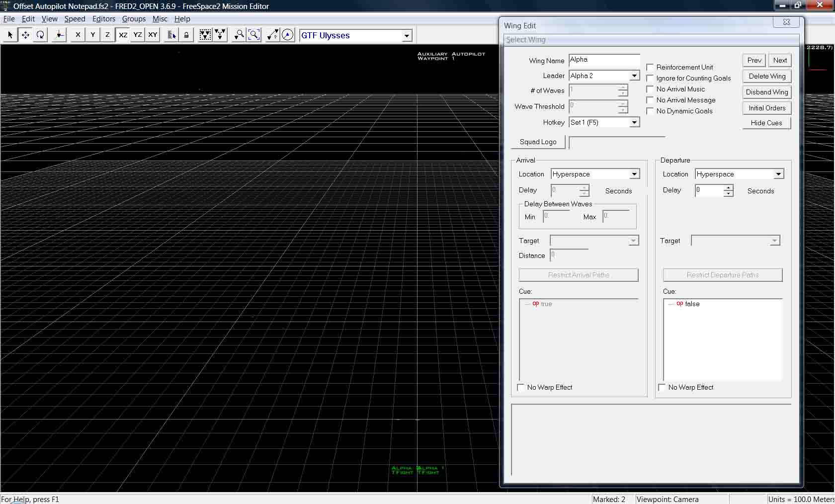
Task: Click the Squad Logo button
Action: click(x=538, y=142)
